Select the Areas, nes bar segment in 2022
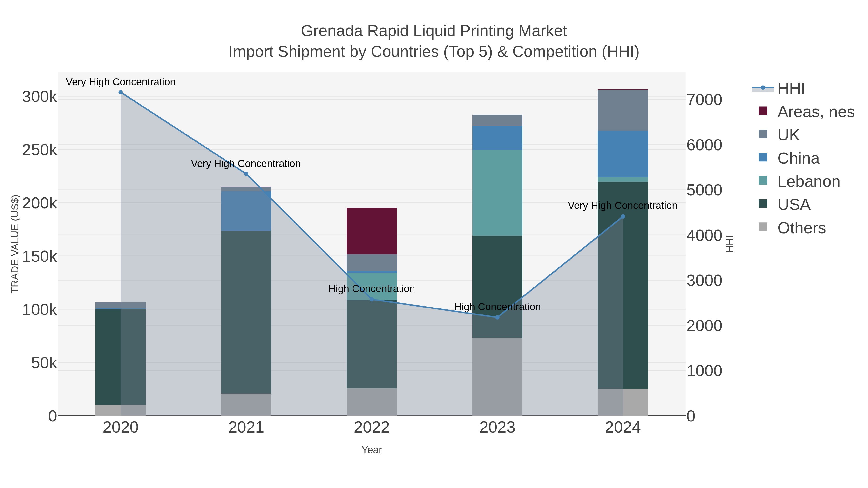This screenshot has width=868, height=488. pyautogui.click(x=372, y=231)
